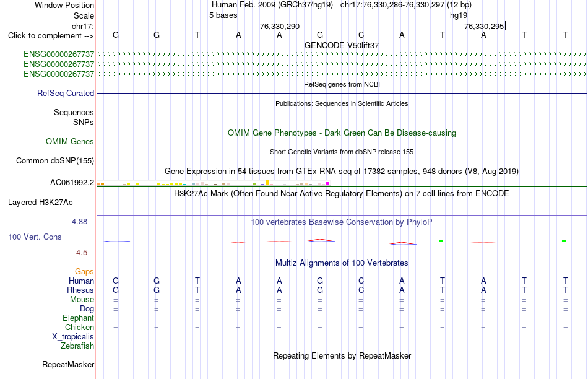Click the '5 bases' scale label
The height and width of the screenshot is (379, 588).
(x=223, y=15)
